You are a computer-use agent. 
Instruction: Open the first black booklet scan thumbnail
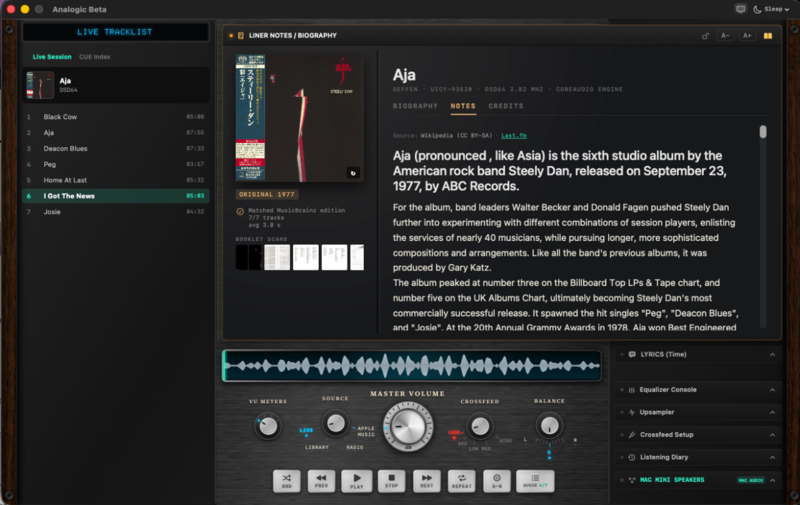click(248, 257)
